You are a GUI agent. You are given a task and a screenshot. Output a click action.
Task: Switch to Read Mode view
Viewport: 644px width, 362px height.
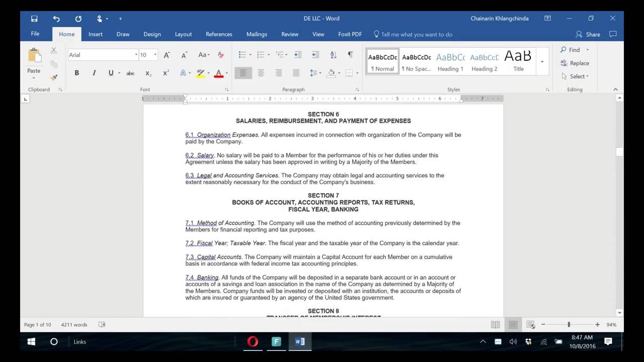495,325
